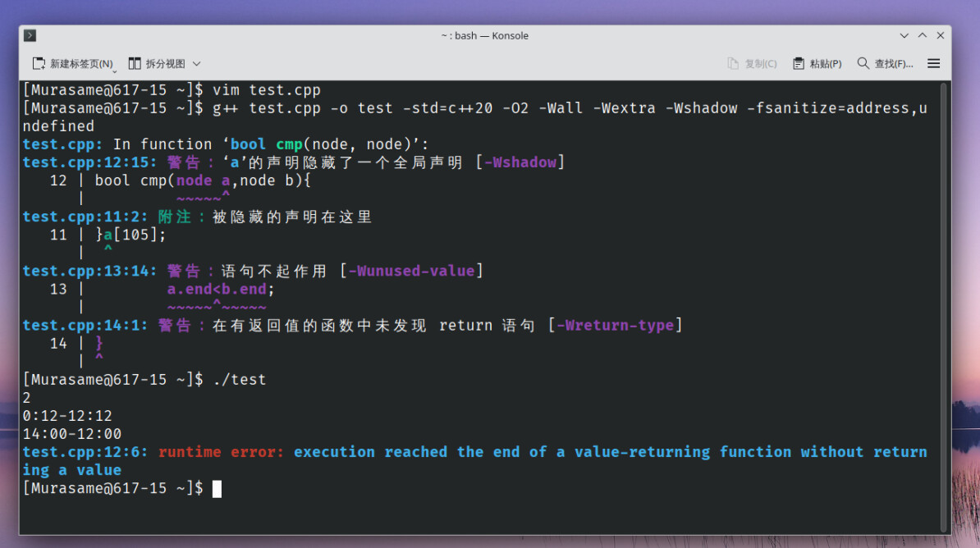Click the '0:12-12:12' output line
Screen dimensions: 980x548
tap(67, 416)
